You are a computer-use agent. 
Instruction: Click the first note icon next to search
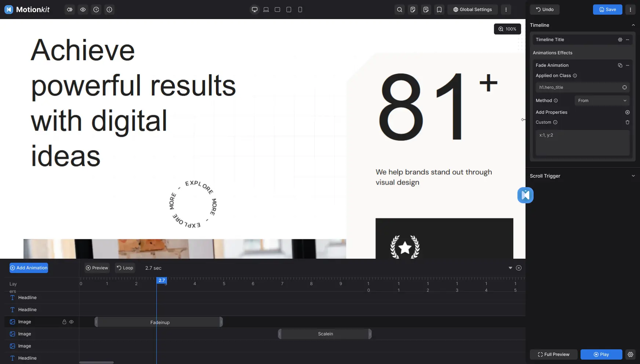413,10
